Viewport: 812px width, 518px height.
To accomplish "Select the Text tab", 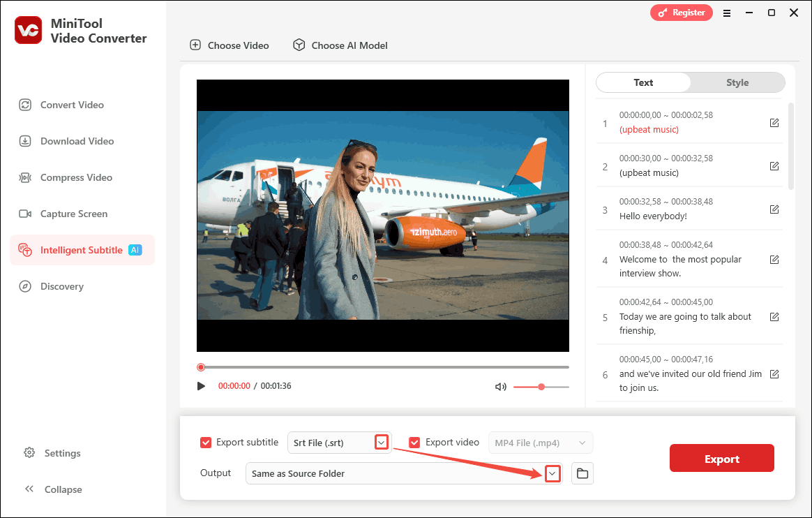I will tap(643, 82).
